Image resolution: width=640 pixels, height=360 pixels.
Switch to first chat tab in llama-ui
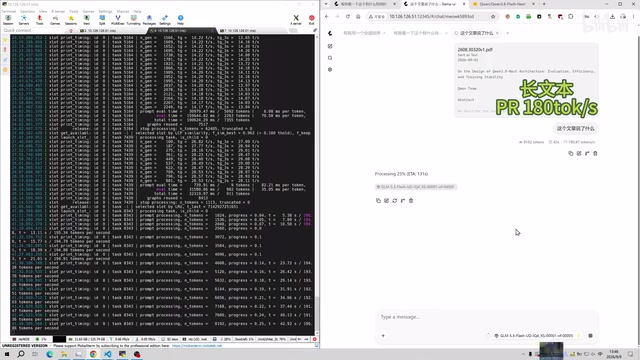(x=363, y=33)
